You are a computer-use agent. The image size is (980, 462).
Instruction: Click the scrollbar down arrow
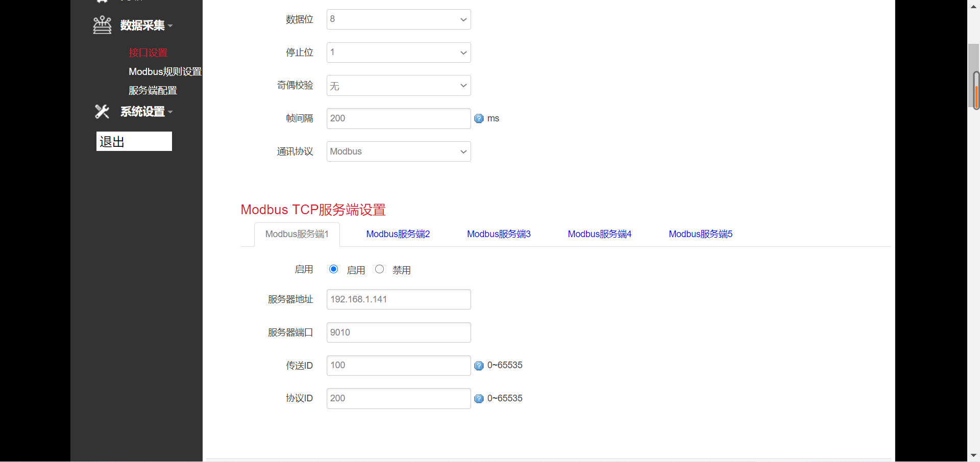(x=974, y=456)
